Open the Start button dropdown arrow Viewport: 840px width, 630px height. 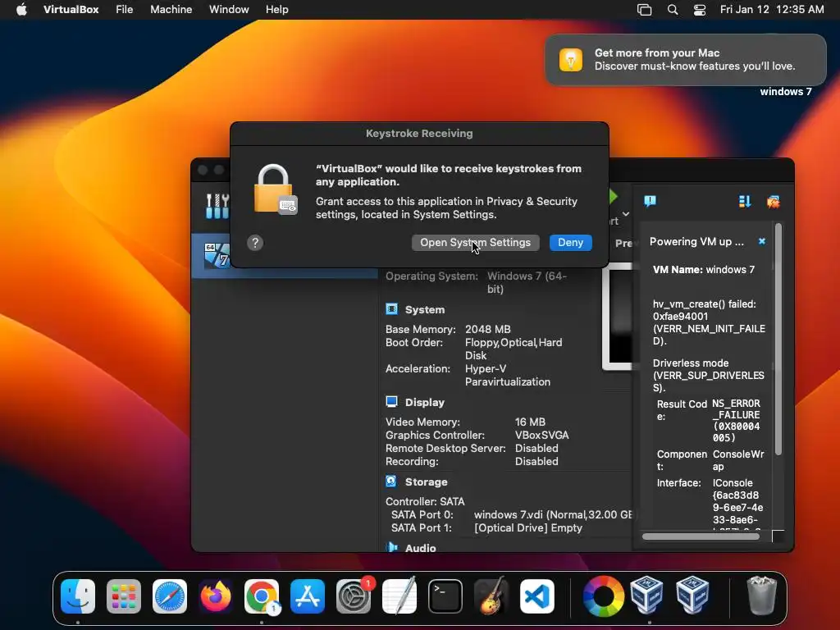[x=626, y=214]
